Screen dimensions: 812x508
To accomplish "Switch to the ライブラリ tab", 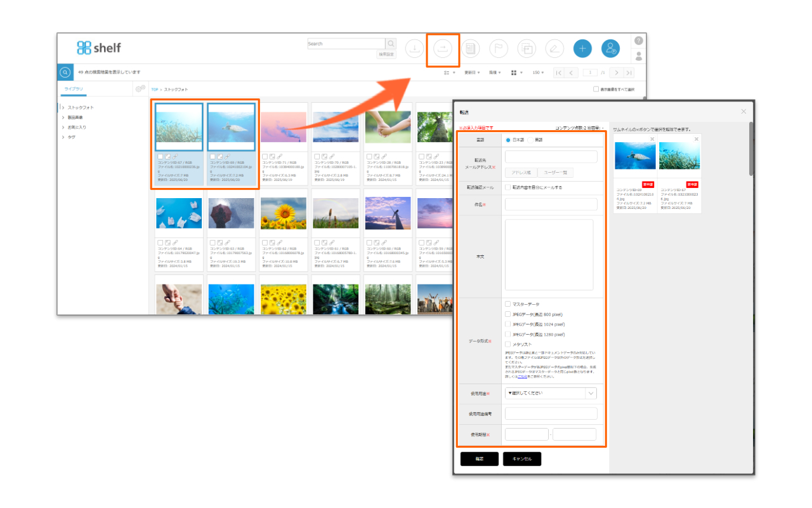I will 74,90.
